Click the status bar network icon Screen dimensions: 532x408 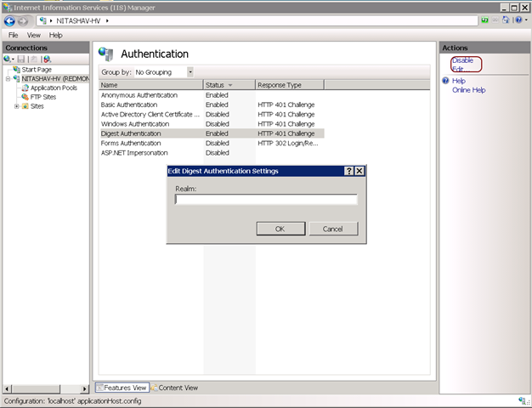pyautogui.click(x=522, y=400)
